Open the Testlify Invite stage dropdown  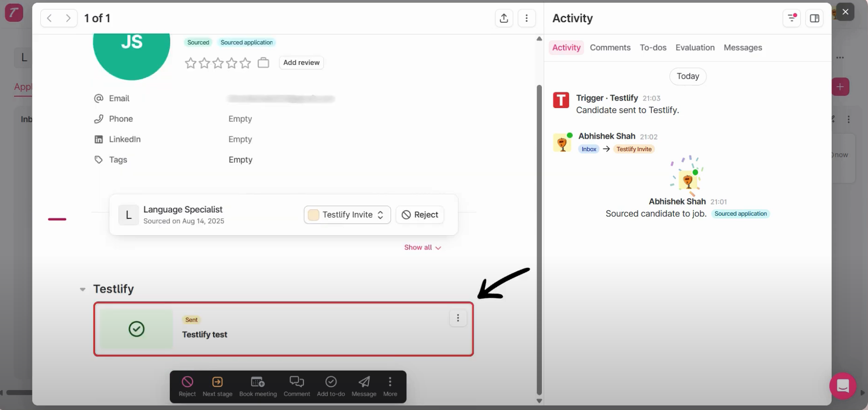[x=347, y=215]
